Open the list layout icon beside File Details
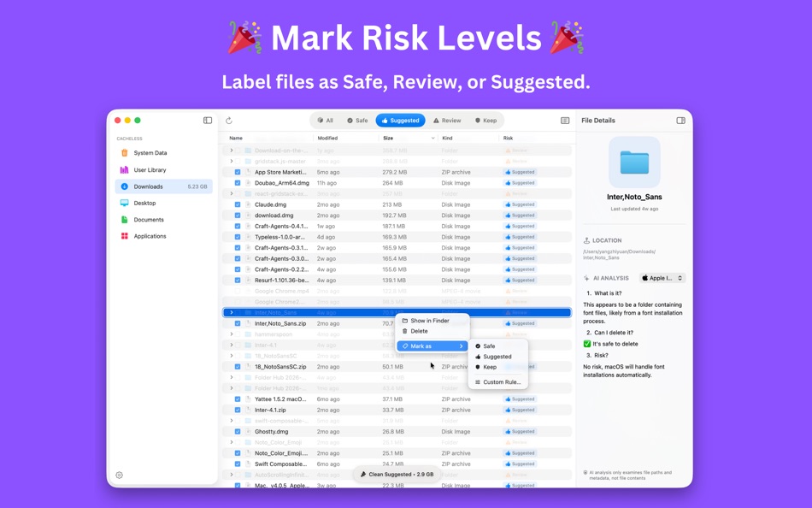Viewport: 812px width, 508px height. pyautogui.click(x=565, y=121)
